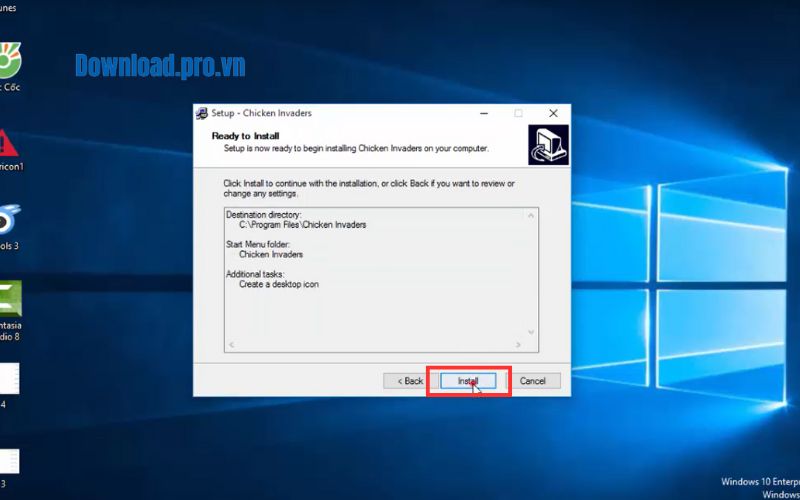Select the red warning triangle desktop icon
This screenshot has width=800, height=500.
coord(9,150)
